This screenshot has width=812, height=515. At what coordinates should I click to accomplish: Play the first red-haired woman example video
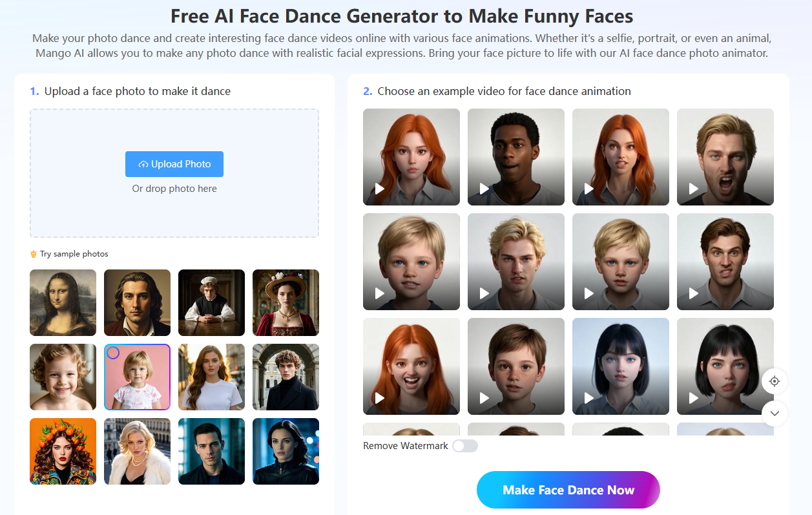(411, 157)
